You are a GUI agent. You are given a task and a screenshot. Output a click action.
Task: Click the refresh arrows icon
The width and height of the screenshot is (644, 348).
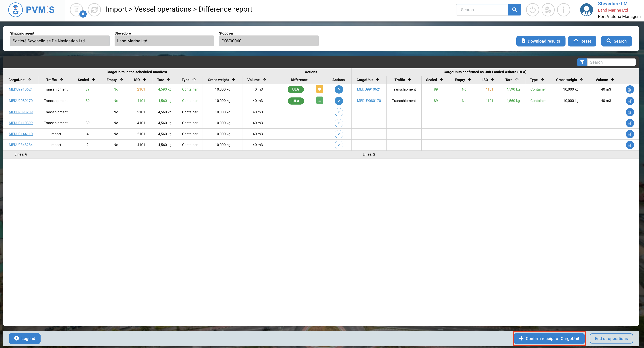(x=94, y=10)
